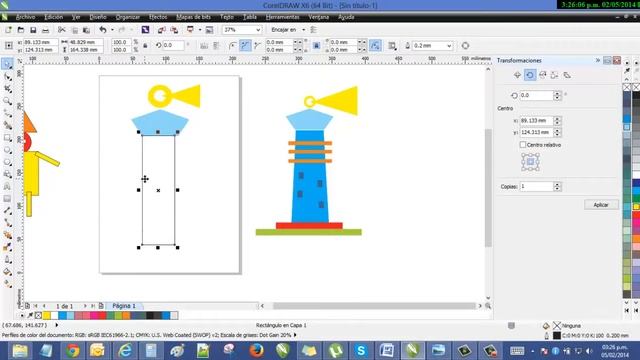Toggle relative corner scaling button
This screenshot has height=360, width=640.
(x=375, y=46)
